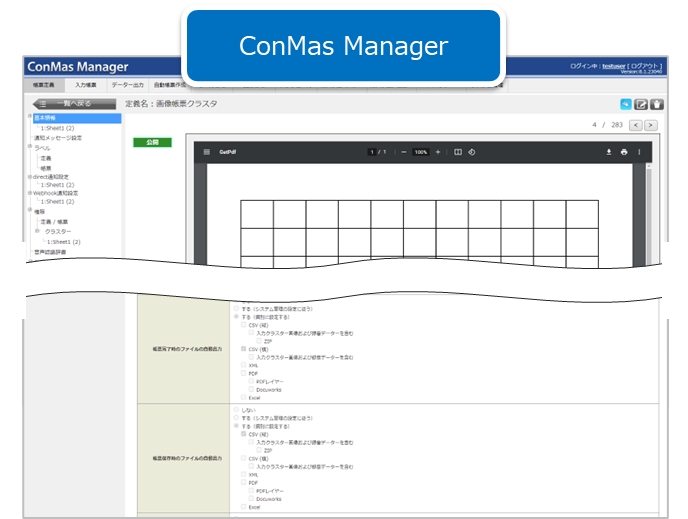Select システム管理の設定に従う radio under 帳票完了時
Screen dimensions: 688x519
click(x=236, y=309)
